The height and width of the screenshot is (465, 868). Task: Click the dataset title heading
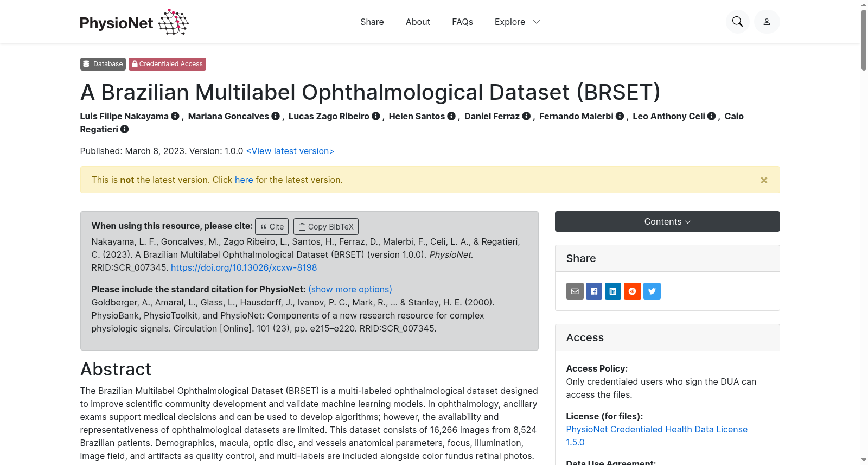[370, 92]
